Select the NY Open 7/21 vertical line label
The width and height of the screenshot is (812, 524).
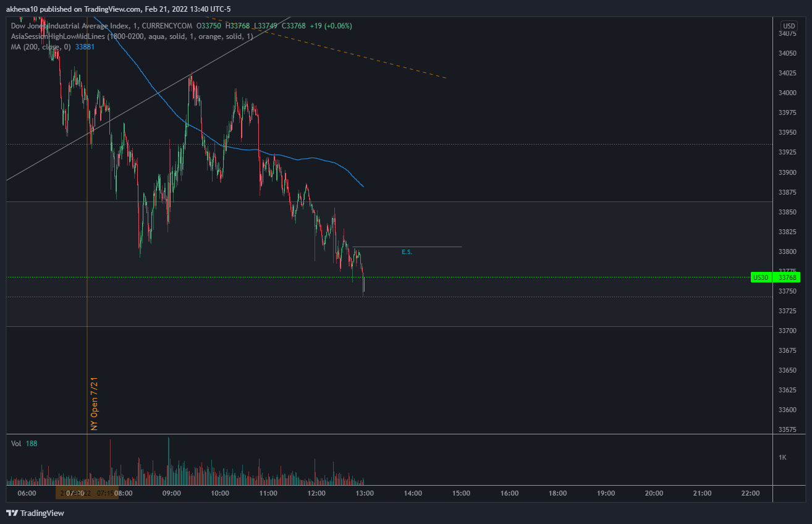(x=95, y=404)
